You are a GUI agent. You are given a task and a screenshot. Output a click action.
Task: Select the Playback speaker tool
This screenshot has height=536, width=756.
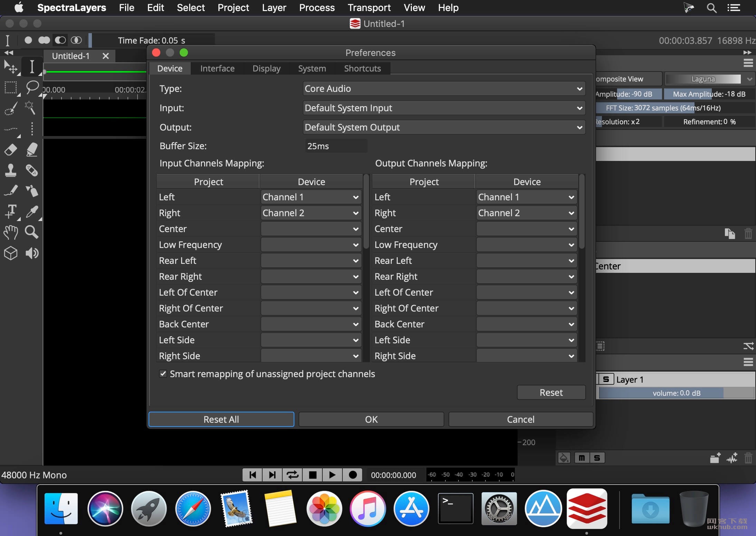point(32,253)
